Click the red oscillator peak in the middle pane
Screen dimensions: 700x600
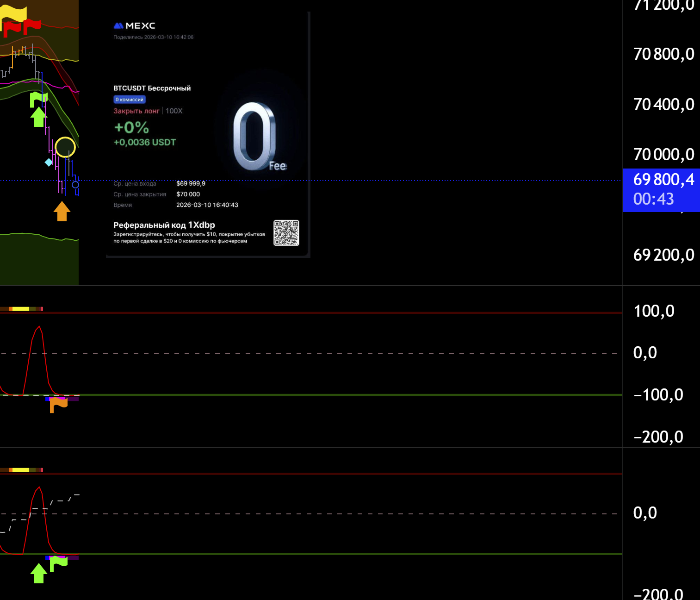pyautogui.click(x=39, y=327)
